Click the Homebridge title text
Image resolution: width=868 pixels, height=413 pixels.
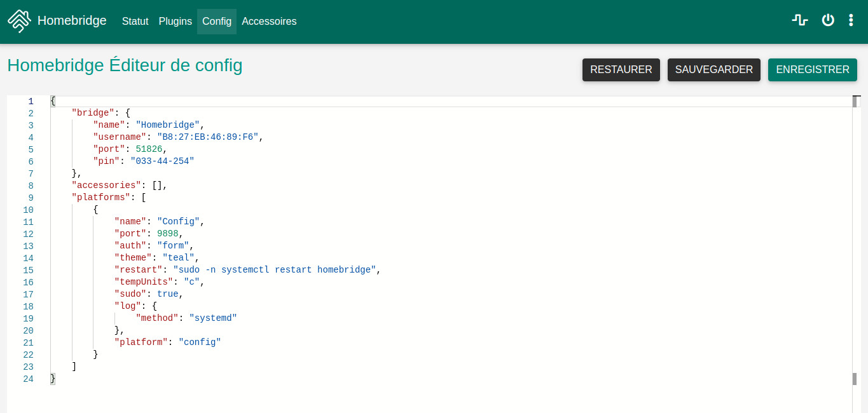point(72,21)
